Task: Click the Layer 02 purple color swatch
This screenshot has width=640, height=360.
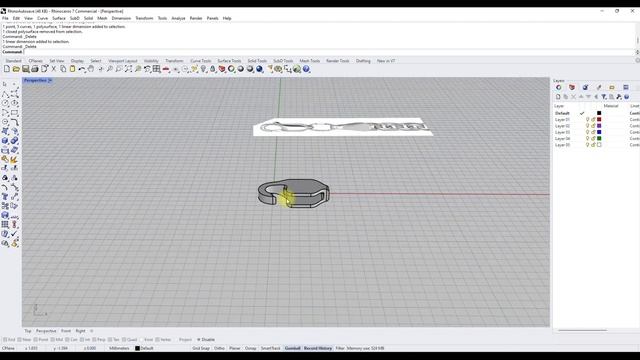Action: pyautogui.click(x=599, y=126)
